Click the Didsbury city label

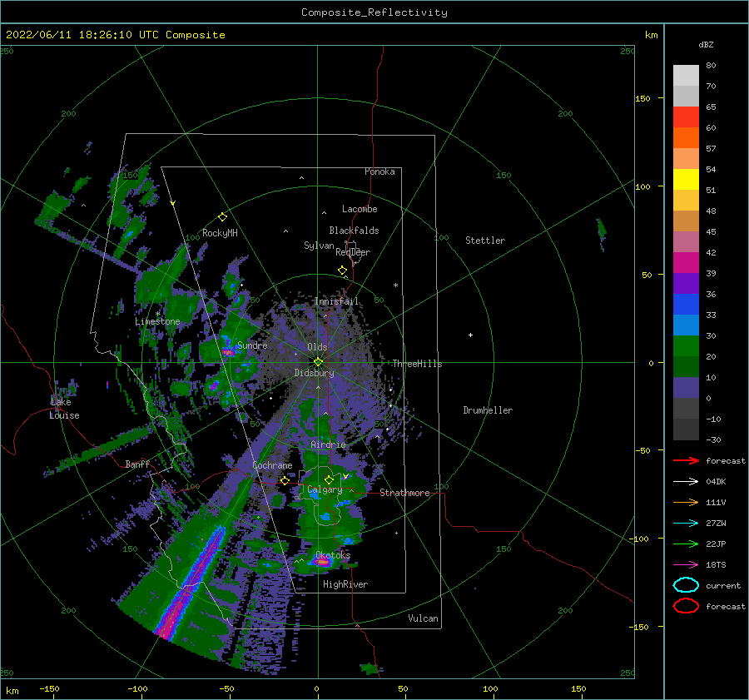tap(314, 373)
